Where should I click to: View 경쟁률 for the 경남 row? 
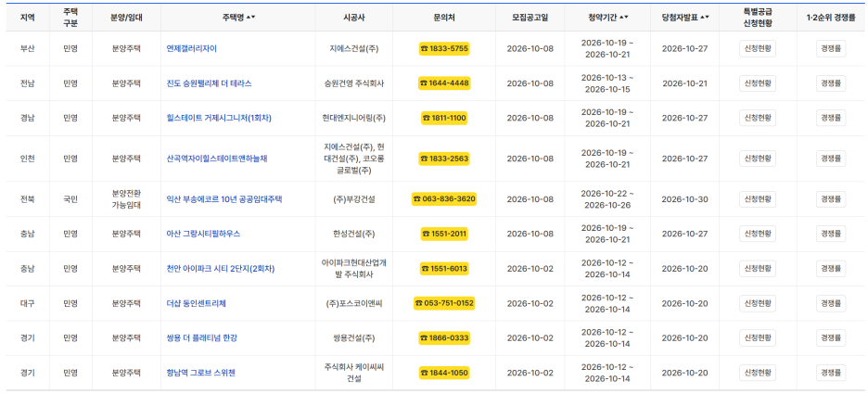coord(831,118)
